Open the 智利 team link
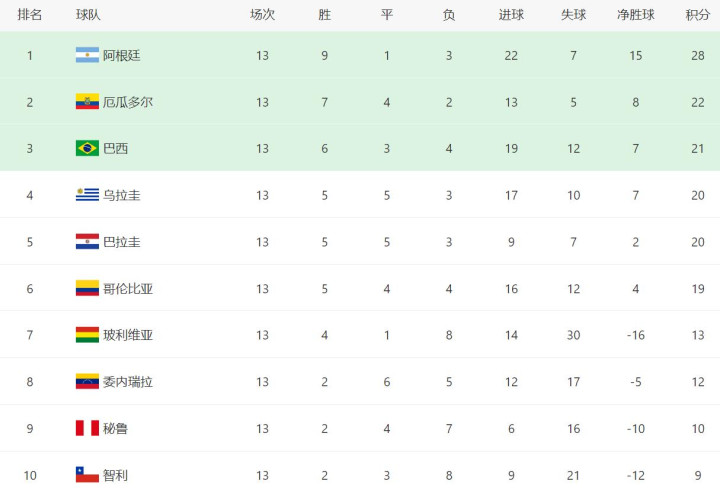 point(115,475)
